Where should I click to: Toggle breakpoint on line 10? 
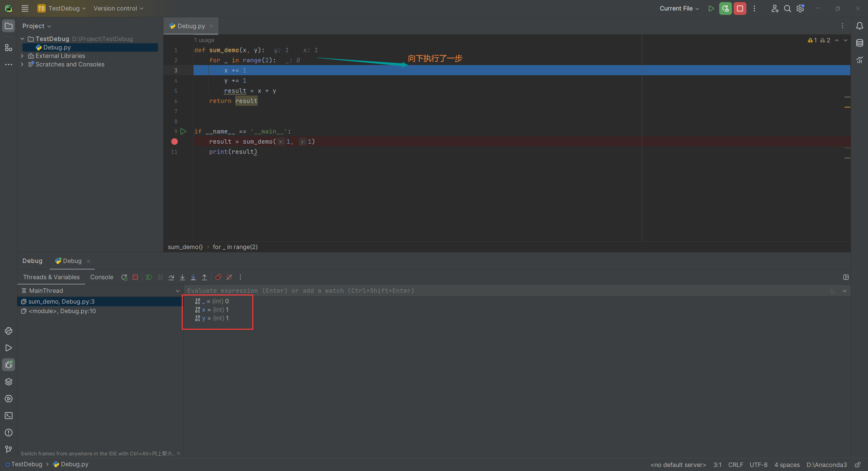coord(174,142)
